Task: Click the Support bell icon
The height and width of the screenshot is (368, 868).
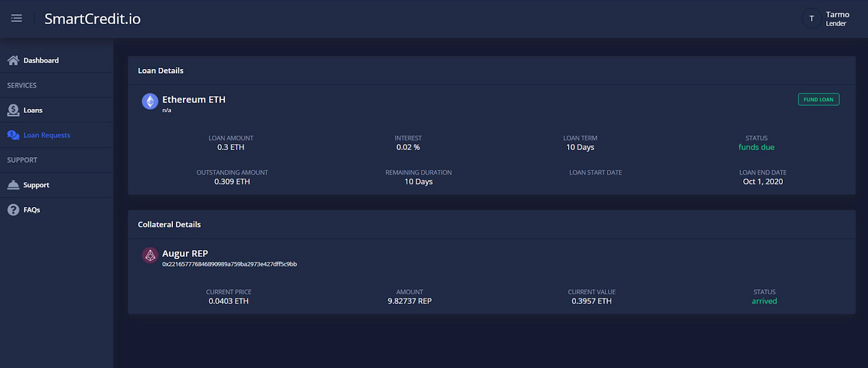Action: click(13, 185)
